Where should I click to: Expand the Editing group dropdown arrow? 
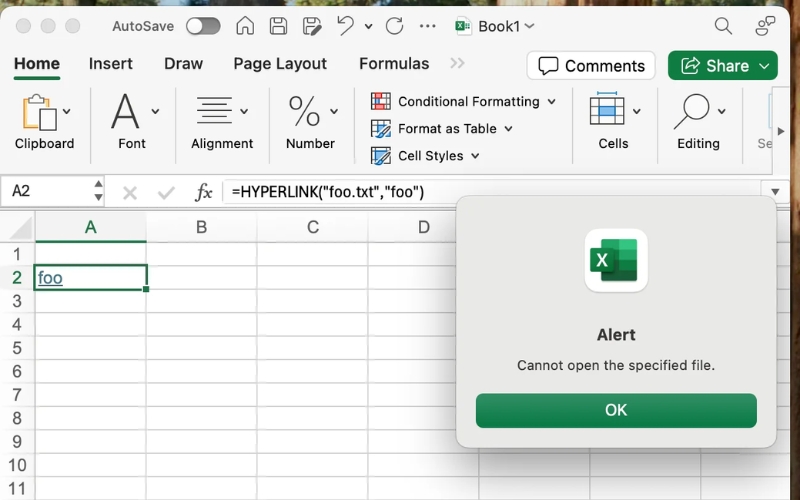click(x=721, y=111)
